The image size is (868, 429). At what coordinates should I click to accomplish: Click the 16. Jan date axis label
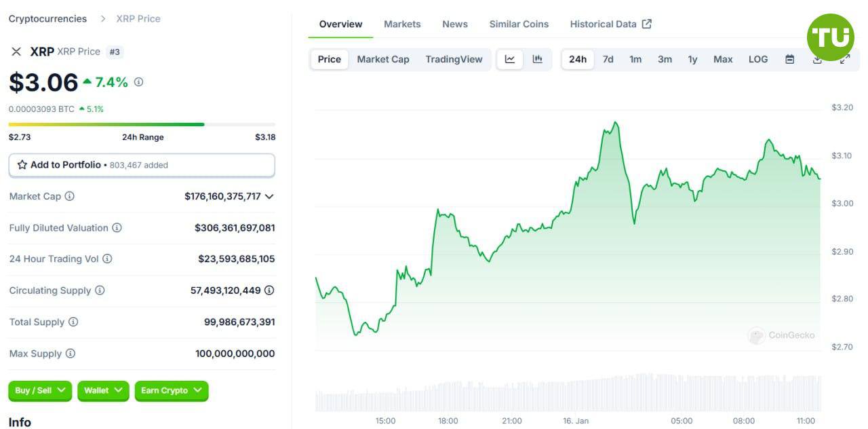pos(576,421)
